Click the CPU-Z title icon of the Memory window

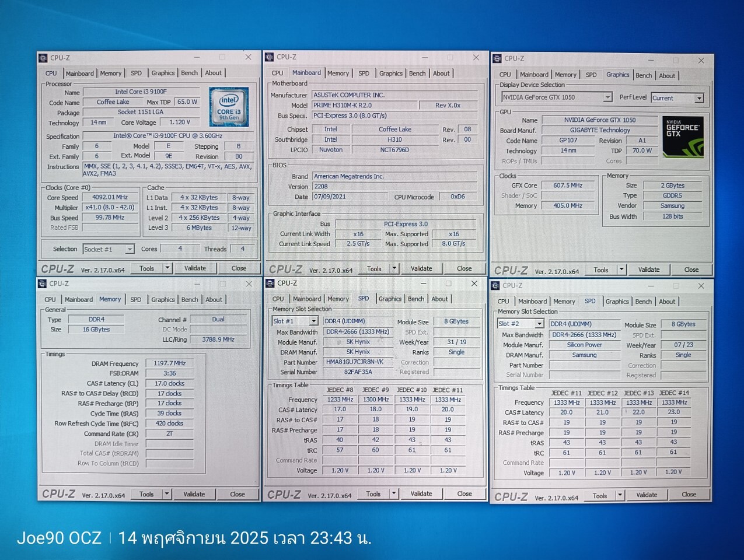[42, 284]
